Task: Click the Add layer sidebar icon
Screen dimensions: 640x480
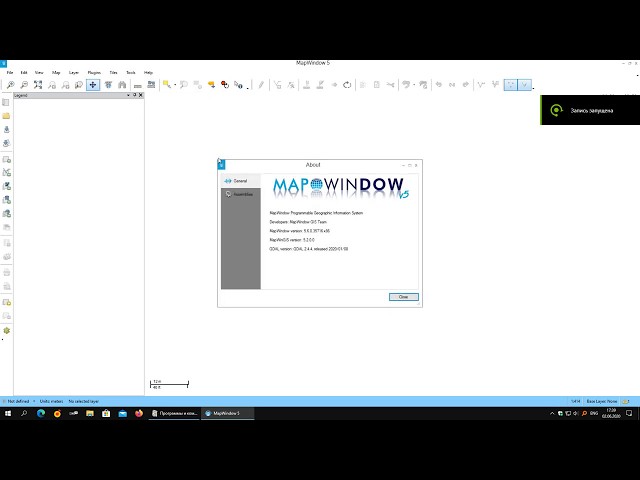Action: point(7,159)
